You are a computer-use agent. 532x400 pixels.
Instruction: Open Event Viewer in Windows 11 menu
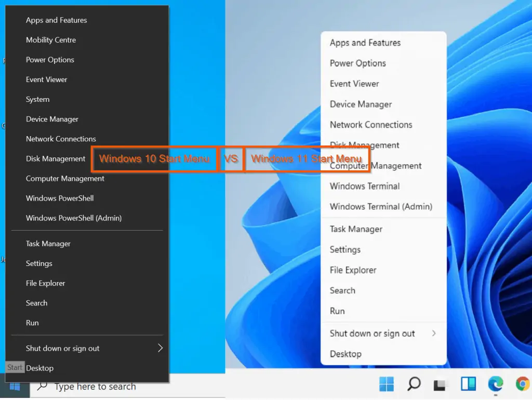pos(383,84)
